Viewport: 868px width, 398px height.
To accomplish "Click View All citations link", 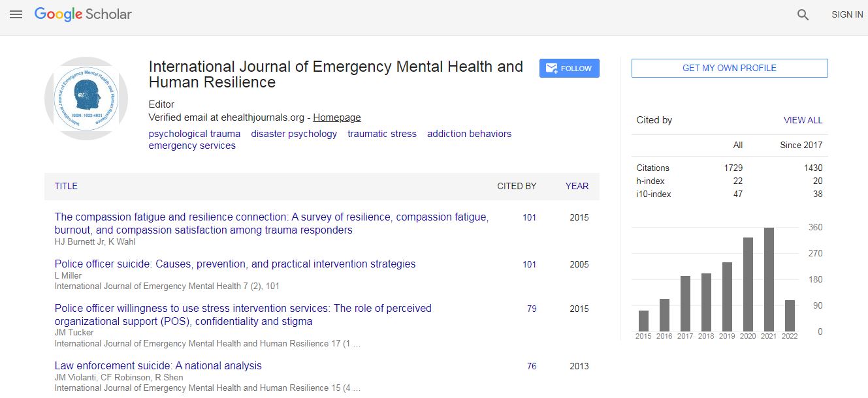I will pyautogui.click(x=803, y=120).
